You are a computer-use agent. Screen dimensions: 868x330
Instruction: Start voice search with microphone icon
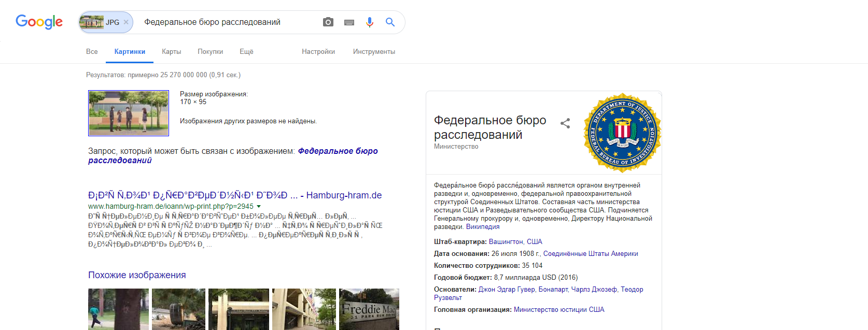pyautogui.click(x=370, y=22)
